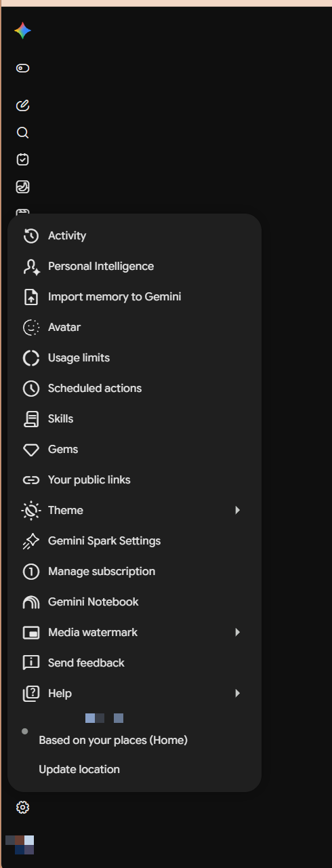Open search with the magnifier icon
This screenshot has height=868, width=332.
pyautogui.click(x=22, y=132)
